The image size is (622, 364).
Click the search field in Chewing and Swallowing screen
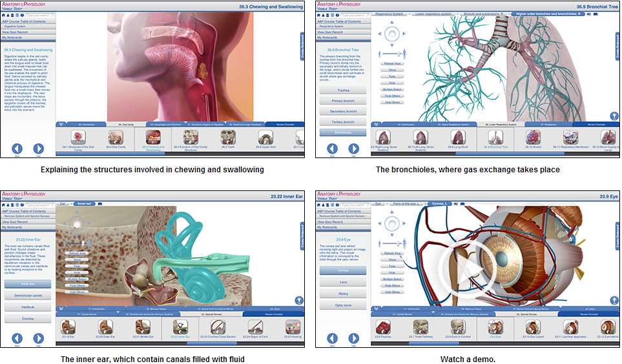point(39,15)
